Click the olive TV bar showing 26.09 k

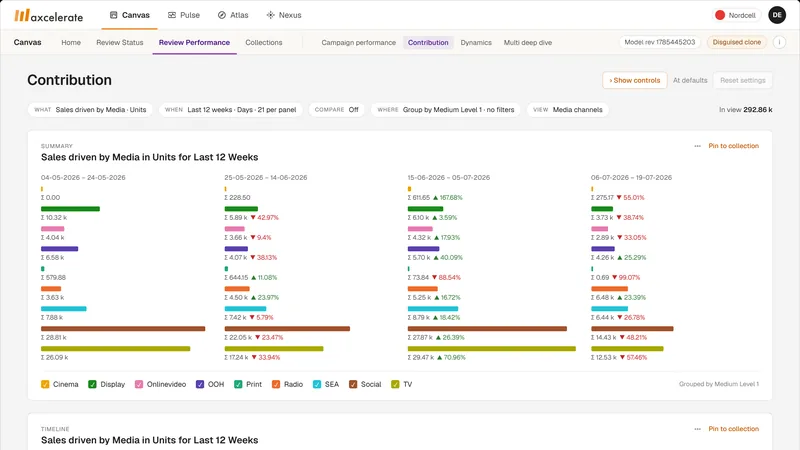[x=116, y=348]
